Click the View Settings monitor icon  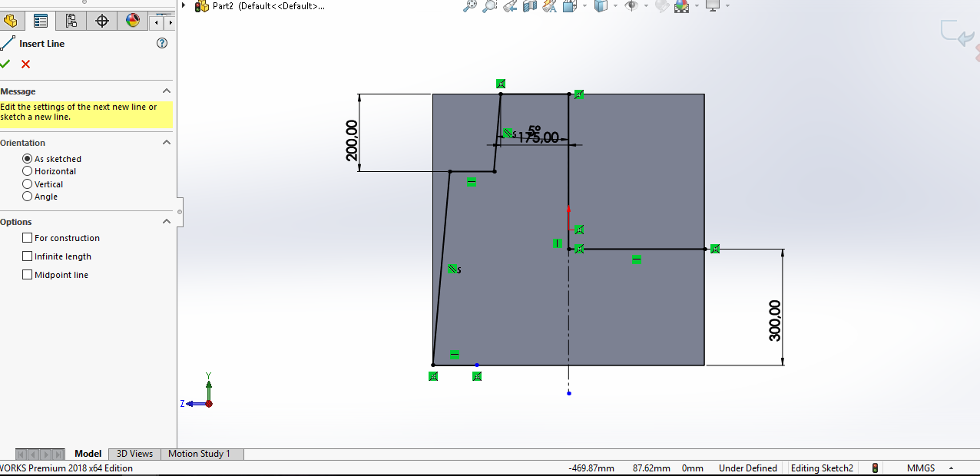[x=713, y=6]
